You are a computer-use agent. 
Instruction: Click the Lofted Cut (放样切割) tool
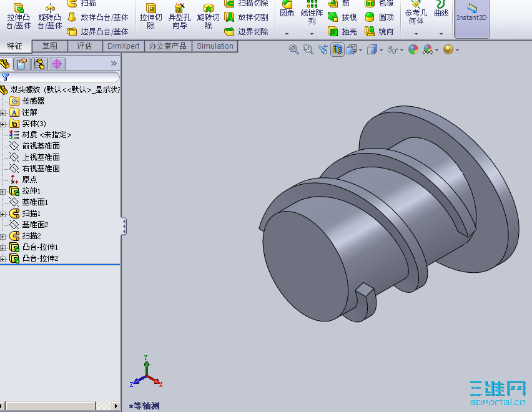pos(246,17)
